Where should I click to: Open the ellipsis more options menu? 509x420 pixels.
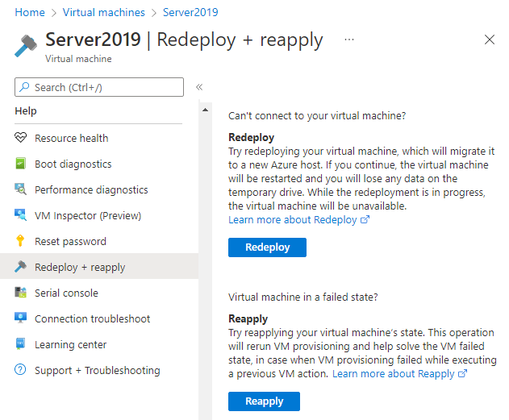tap(348, 40)
